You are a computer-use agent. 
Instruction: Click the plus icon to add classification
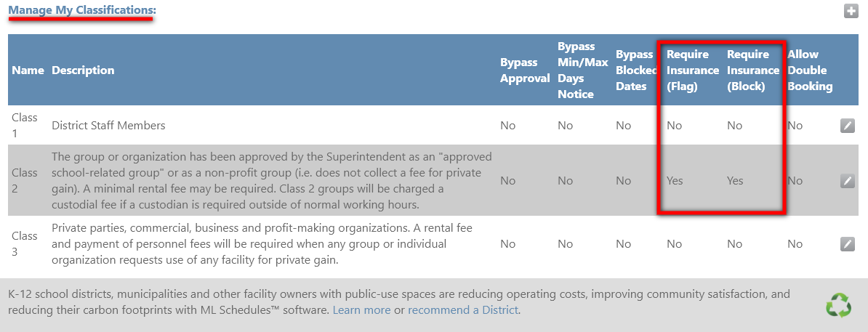(851, 10)
